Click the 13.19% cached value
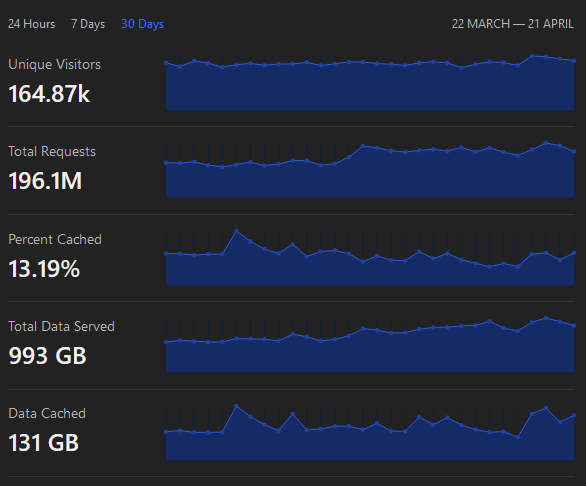Screen dimensions: 586x486 44,268
